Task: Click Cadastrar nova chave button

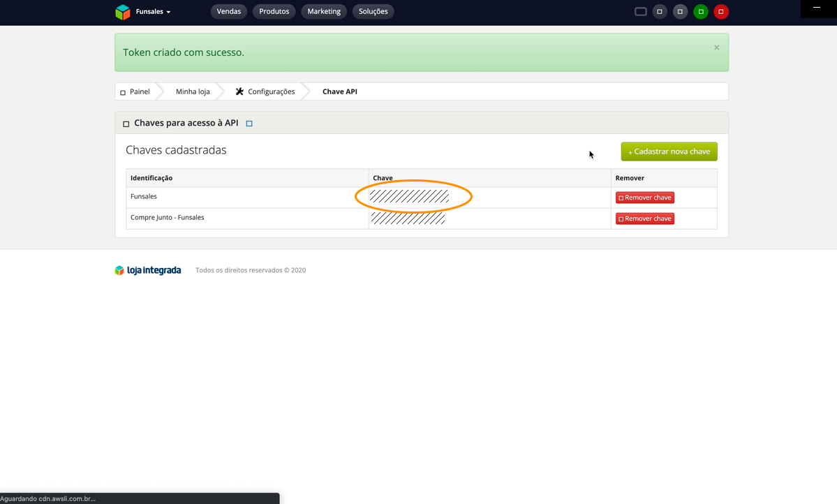Action: point(669,151)
